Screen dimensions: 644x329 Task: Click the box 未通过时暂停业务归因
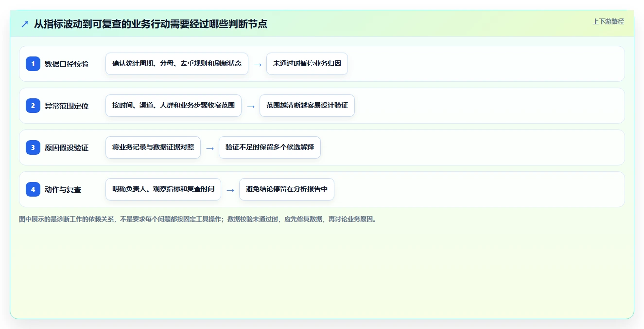[x=307, y=64]
